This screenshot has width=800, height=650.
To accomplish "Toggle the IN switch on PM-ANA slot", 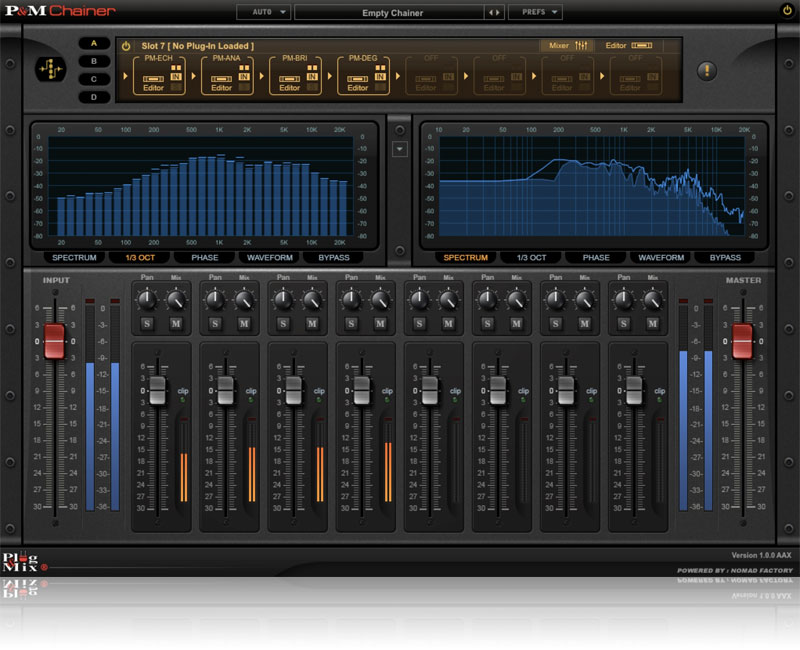I will 244,76.
